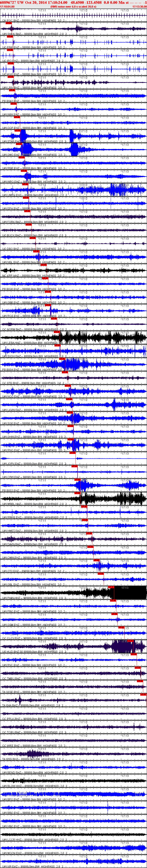Click the end time 17:13:38.00 label
This screenshot has width=147, height=868.
coord(139,6)
